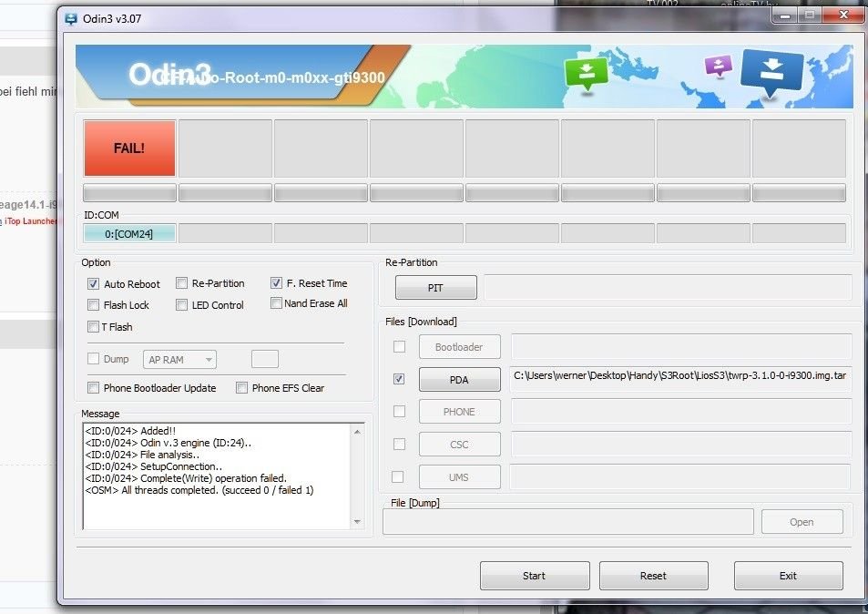Select log line 'Complete(Write) operation failed.'
Viewport: 868px width, 614px height.
tap(186, 478)
